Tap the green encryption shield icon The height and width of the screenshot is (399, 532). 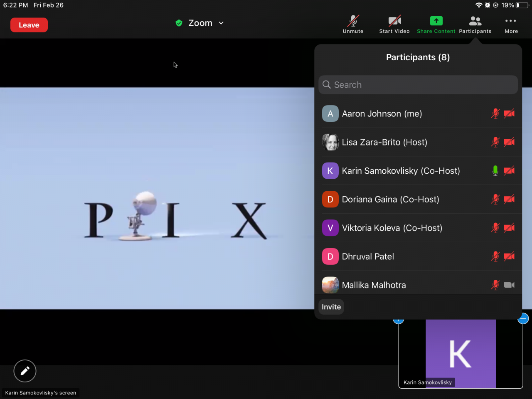click(179, 23)
